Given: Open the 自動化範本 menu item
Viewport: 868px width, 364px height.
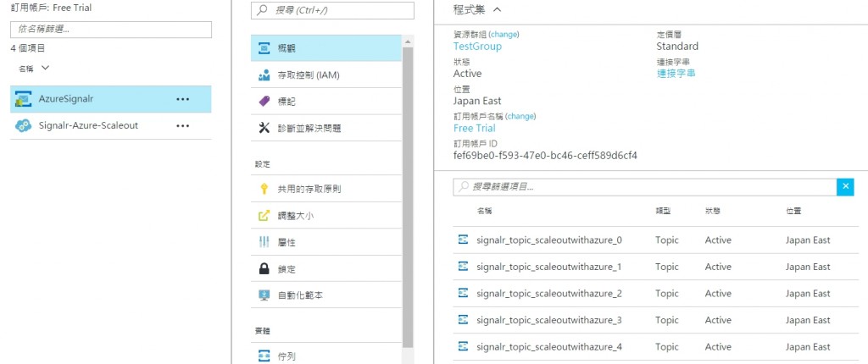Looking at the screenshot, I should pyautogui.click(x=325, y=295).
